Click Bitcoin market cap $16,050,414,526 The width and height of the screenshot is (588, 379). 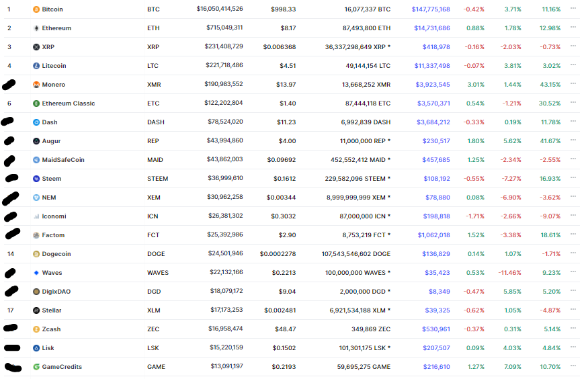pos(220,9)
